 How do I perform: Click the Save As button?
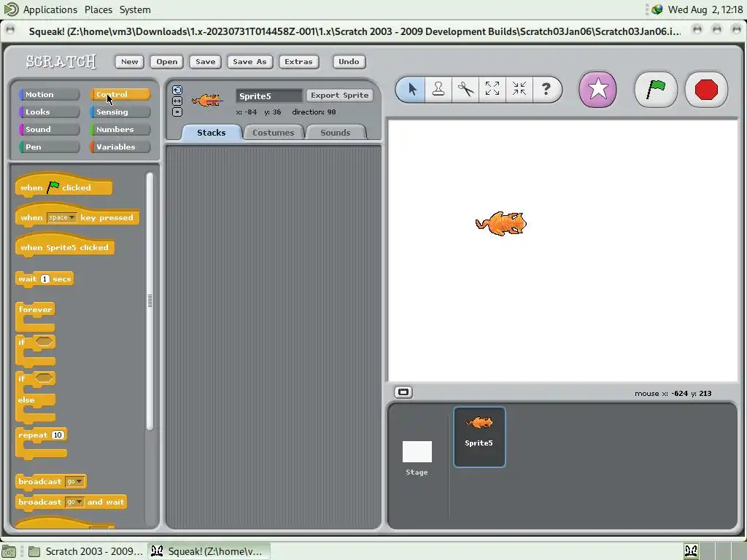pos(249,61)
